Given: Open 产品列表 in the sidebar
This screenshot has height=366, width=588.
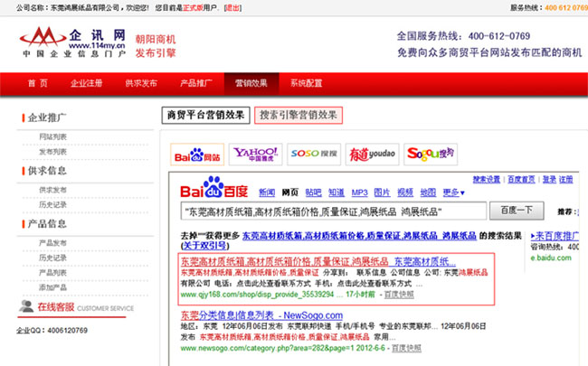Looking at the screenshot, I should click(52, 273).
